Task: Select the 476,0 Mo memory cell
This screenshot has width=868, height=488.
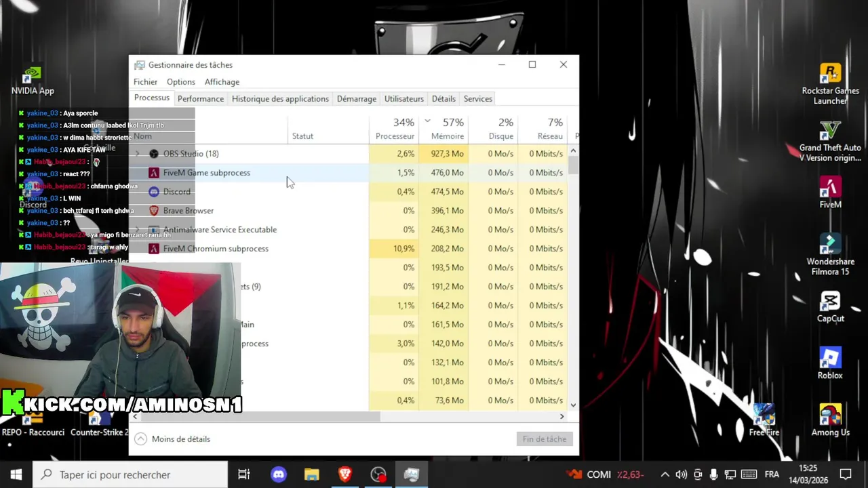Action: pos(443,173)
